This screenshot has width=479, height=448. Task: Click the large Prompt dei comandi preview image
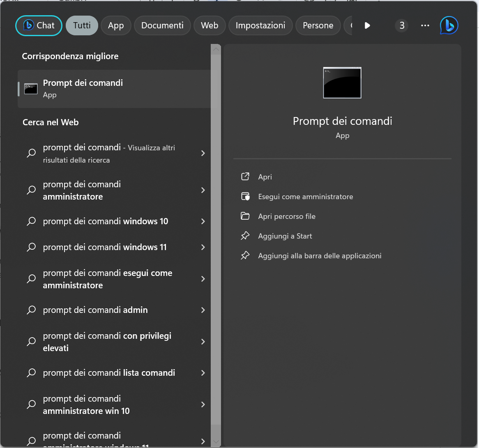[x=342, y=82]
